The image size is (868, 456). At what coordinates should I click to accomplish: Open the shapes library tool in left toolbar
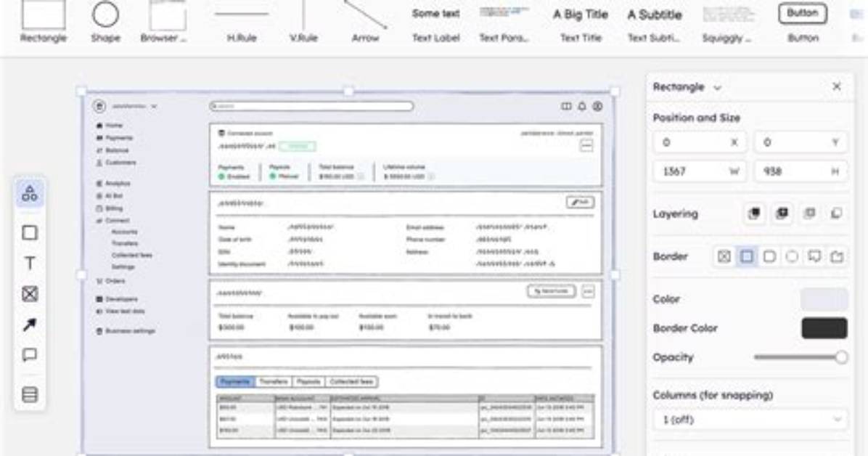click(30, 193)
